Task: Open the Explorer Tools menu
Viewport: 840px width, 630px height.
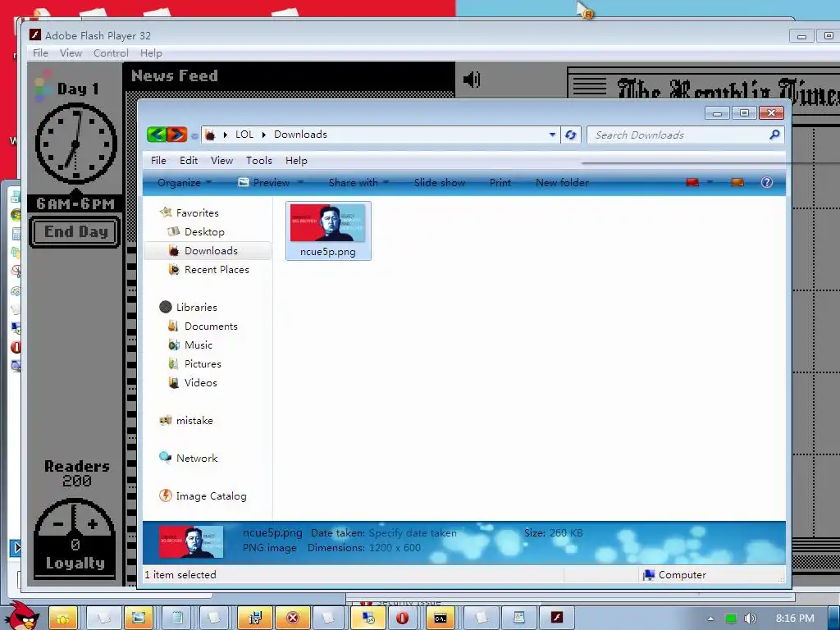Action: [x=259, y=161]
